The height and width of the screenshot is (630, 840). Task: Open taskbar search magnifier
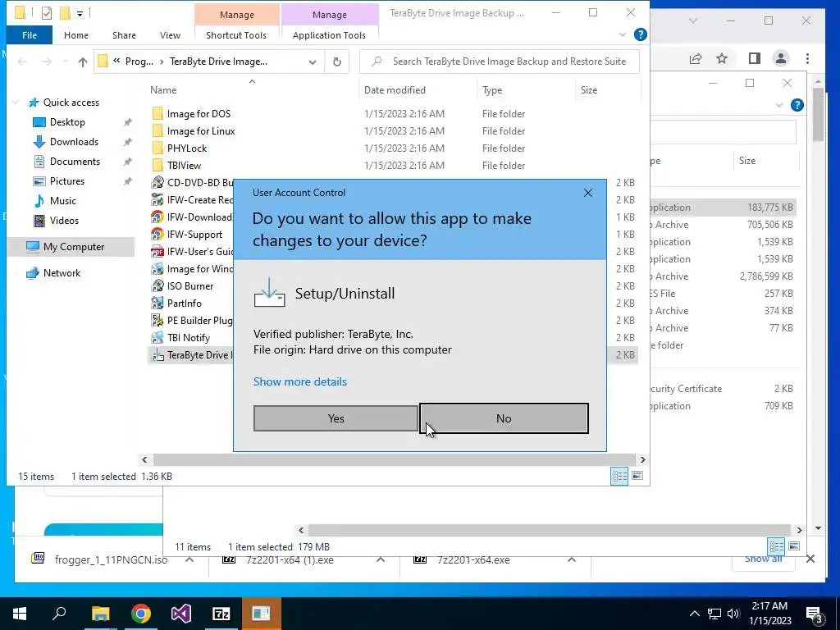pos(59,614)
